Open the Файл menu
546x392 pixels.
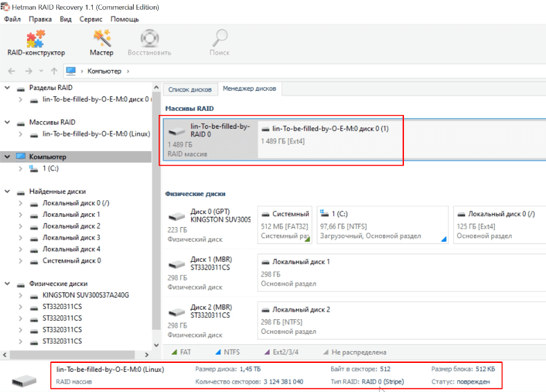(12, 19)
